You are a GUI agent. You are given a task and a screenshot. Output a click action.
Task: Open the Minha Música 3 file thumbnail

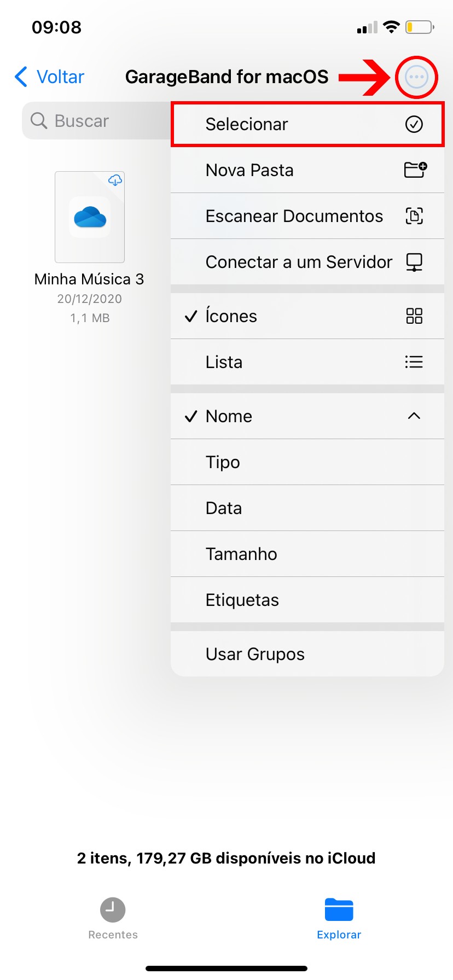point(90,217)
